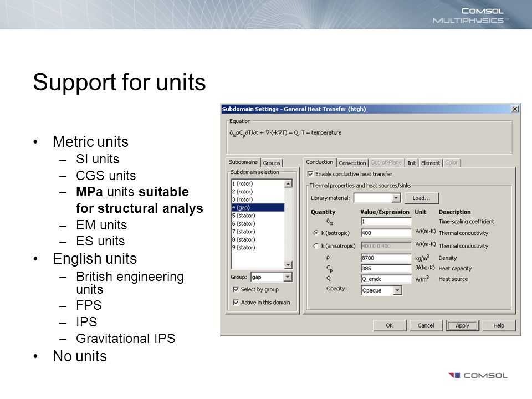
Task: Click subdomain list scroll down arrow
Action: coord(288,265)
